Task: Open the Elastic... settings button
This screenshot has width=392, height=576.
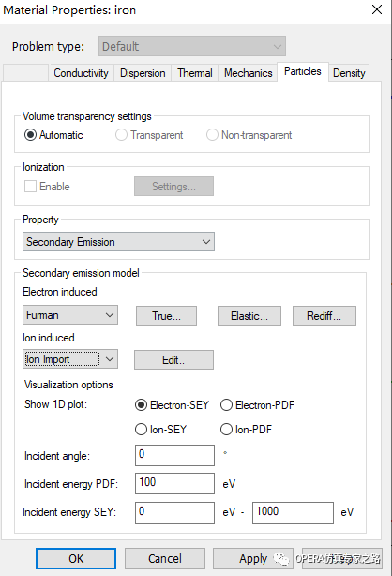Action: tap(249, 316)
